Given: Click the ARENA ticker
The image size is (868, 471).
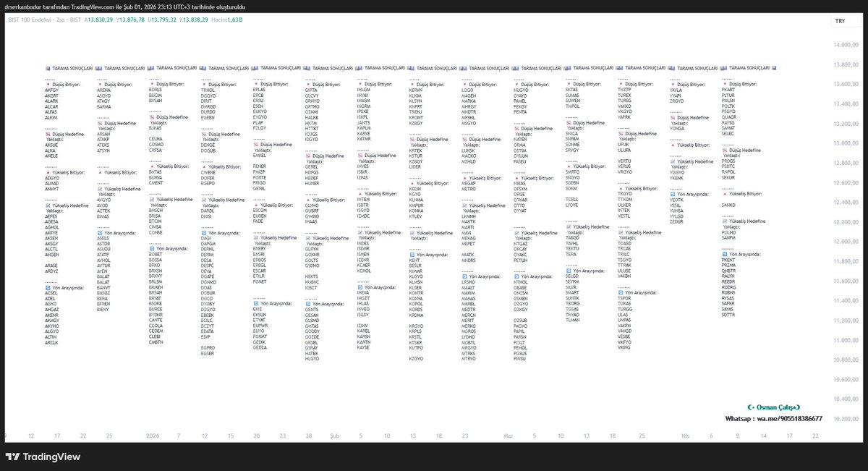Looking at the screenshot, I should 104,90.
